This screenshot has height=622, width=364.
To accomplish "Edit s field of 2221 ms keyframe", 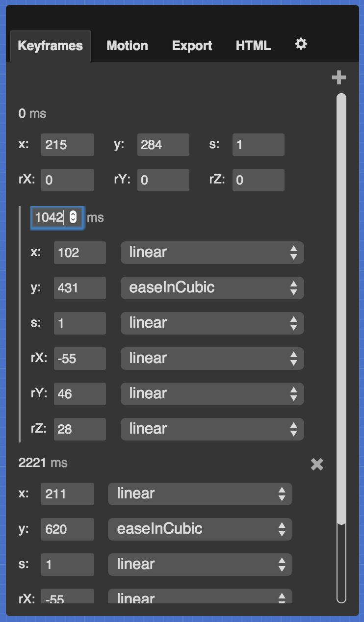I will click(67, 565).
